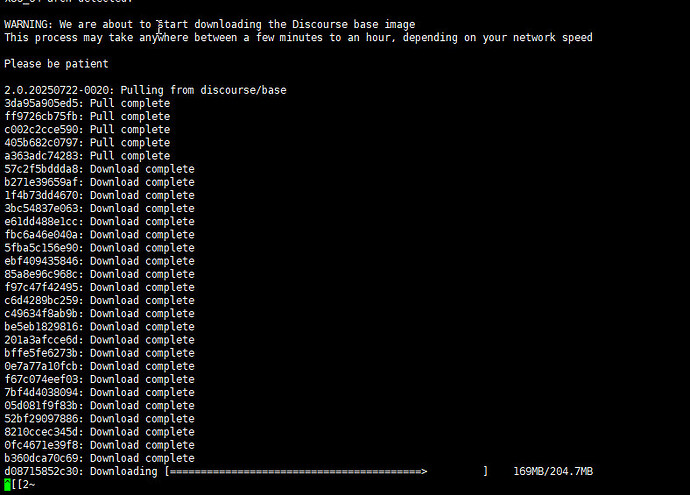Select the WARNING text line
The height and width of the screenshot is (495, 690).
click(x=209, y=25)
